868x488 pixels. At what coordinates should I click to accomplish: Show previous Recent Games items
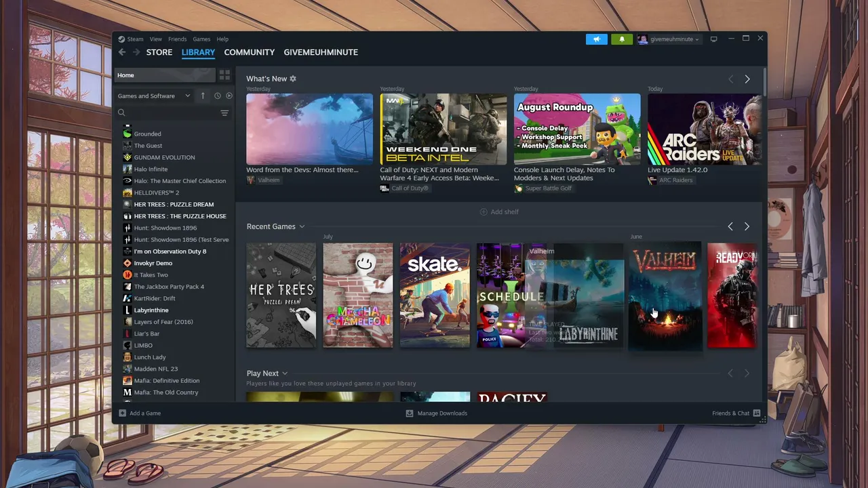point(730,226)
